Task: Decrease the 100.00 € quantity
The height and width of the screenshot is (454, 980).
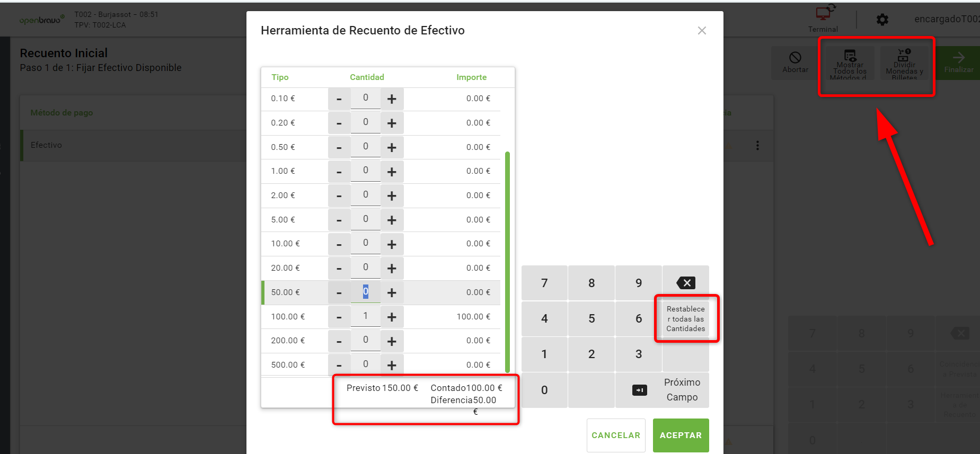Action: click(339, 317)
